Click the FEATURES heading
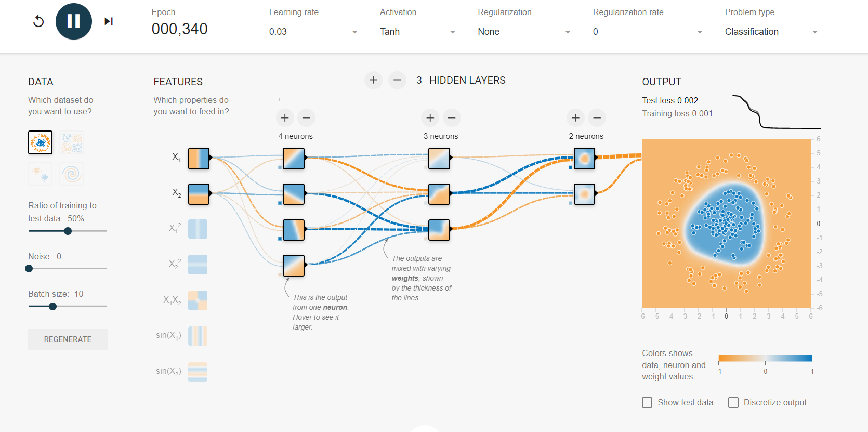This screenshot has height=432, width=868. click(x=178, y=82)
